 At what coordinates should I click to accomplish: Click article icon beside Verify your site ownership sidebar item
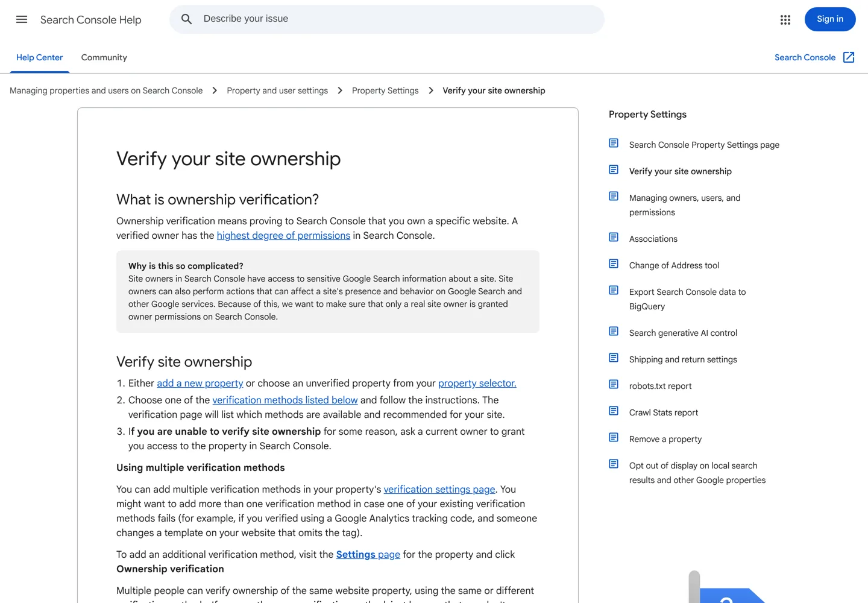pyautogui.click(x=614, y=169)
